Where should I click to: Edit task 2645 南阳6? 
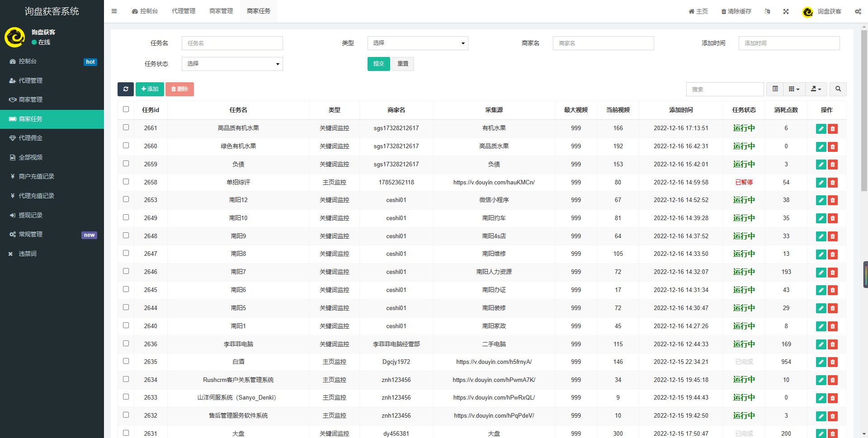coord(821,290)
